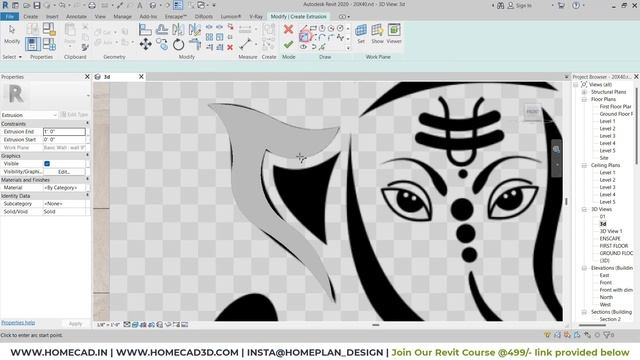Select the Ellipse draw tool
The image size is (640, 360).
(304, 47)
